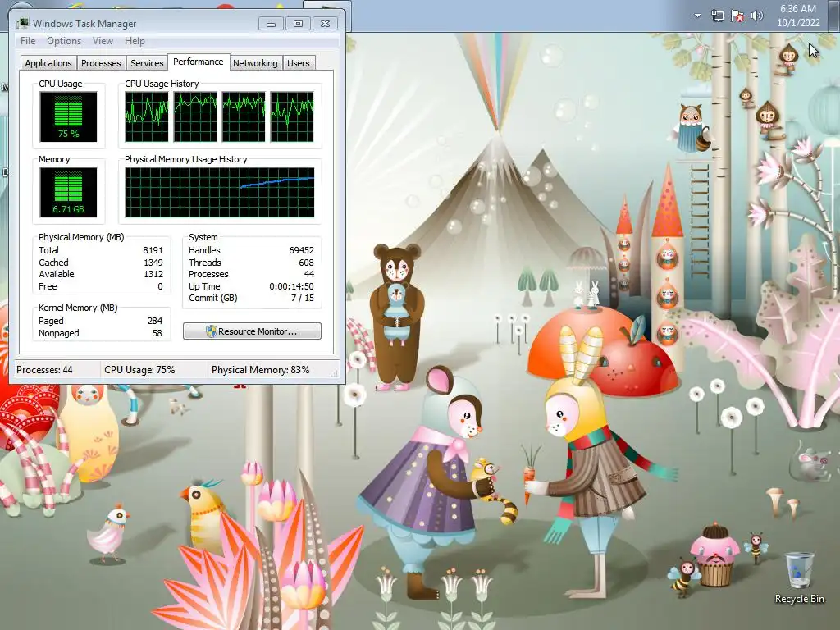Click the volume speaker tray icon
Image resolution: width=840 pixels, height=630 pixels.
pyautogui.click(x=757, y=16)
